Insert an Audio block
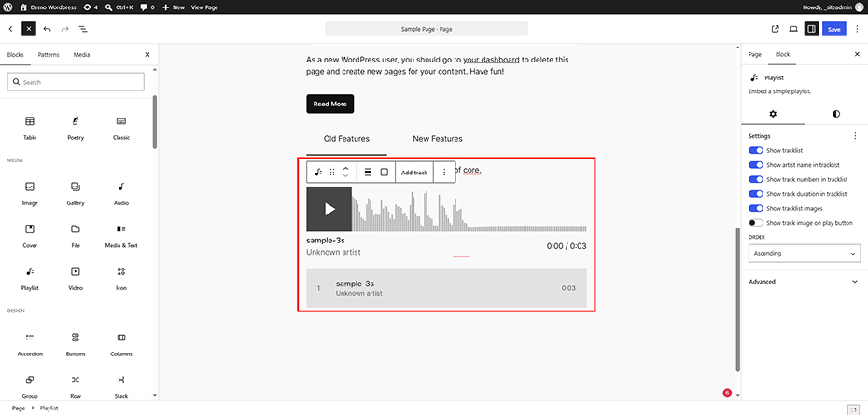 click(x=121, y=193)
